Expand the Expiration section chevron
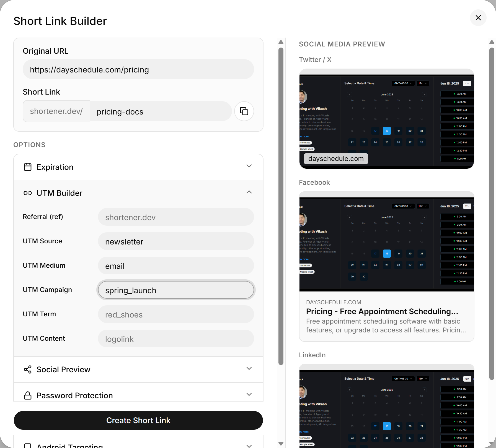Screen dimensions: 496x448 click(x=249, y=166)
